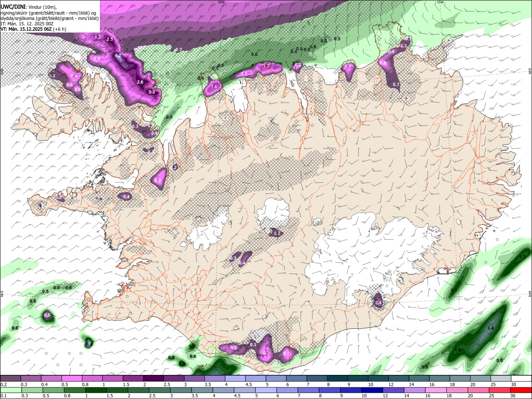Click the lightest green swatch starting rain scale

click(x=10, y=390)
